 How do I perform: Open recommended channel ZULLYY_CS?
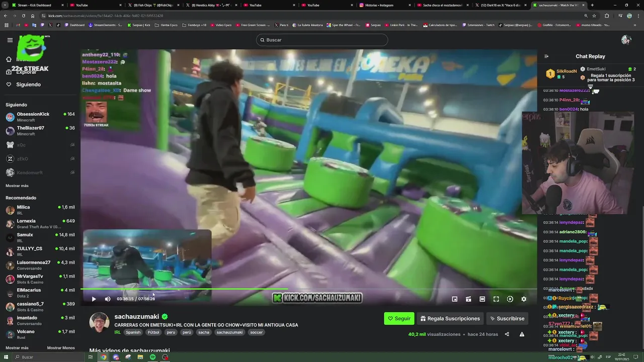pyautogui.click(x=40, y=251)
